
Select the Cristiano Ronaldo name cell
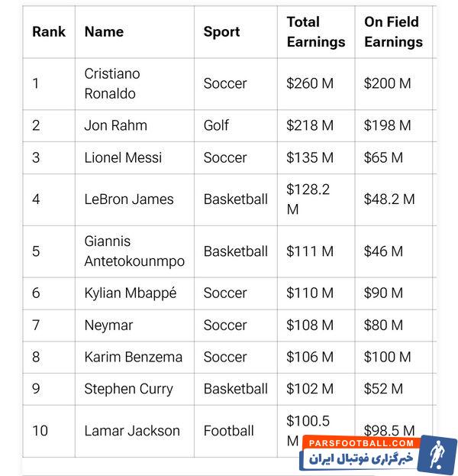[x=112, y=84]
